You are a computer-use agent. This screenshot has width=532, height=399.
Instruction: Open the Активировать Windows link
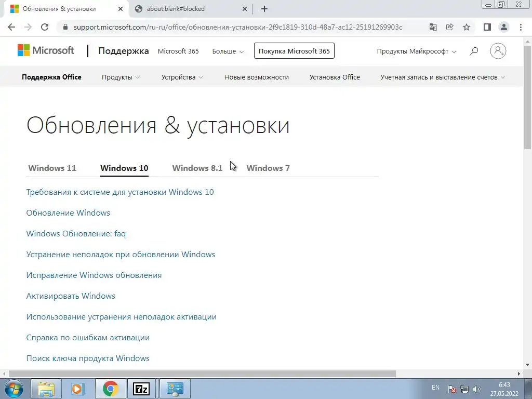click(x=71, y=296)
